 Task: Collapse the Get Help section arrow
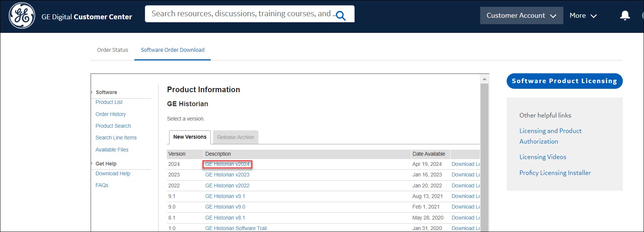(92, 164)
